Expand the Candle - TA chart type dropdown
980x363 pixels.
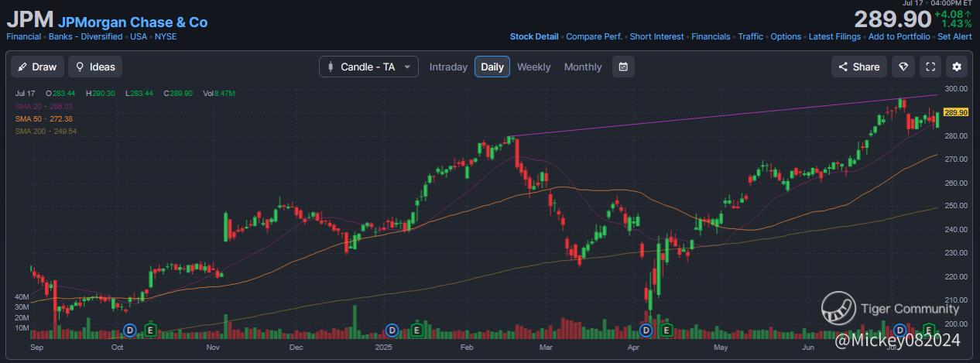click(x=368, y=67)
